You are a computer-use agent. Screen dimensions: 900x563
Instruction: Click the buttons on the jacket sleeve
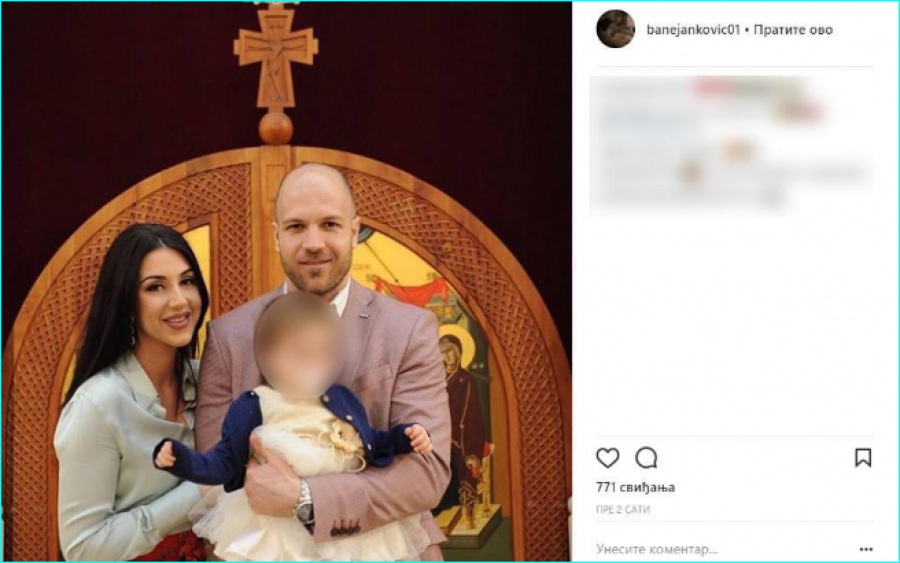click(x=346, y=529)
